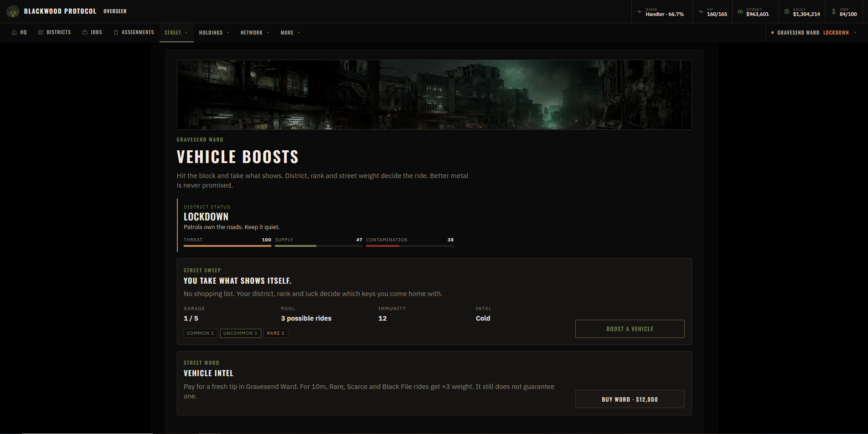Viewport: 868px width, 434px height.
Task: Click the Assignments document icon
Action: (116, 32)
